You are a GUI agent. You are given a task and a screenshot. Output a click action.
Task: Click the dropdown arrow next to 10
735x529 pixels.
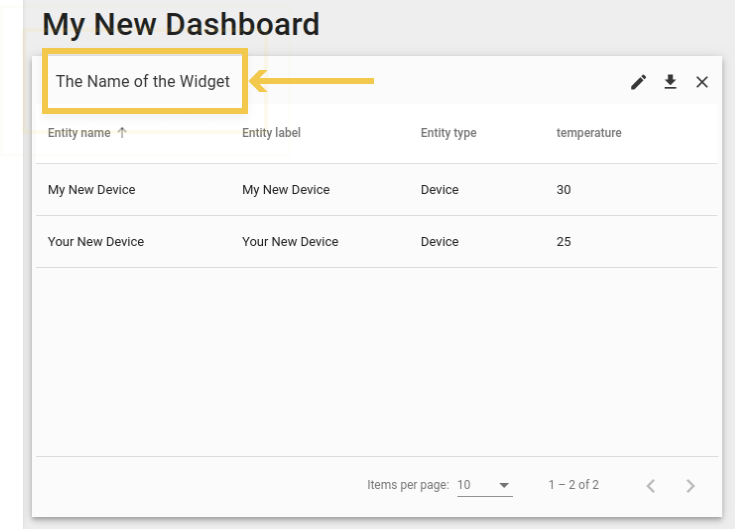tap(504, 485)
